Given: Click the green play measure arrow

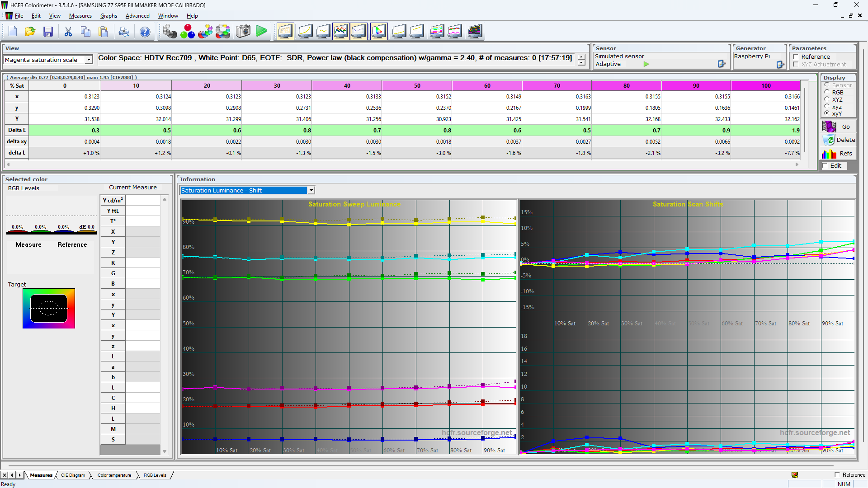Looking at the screenshot, I should coord(261,32).
